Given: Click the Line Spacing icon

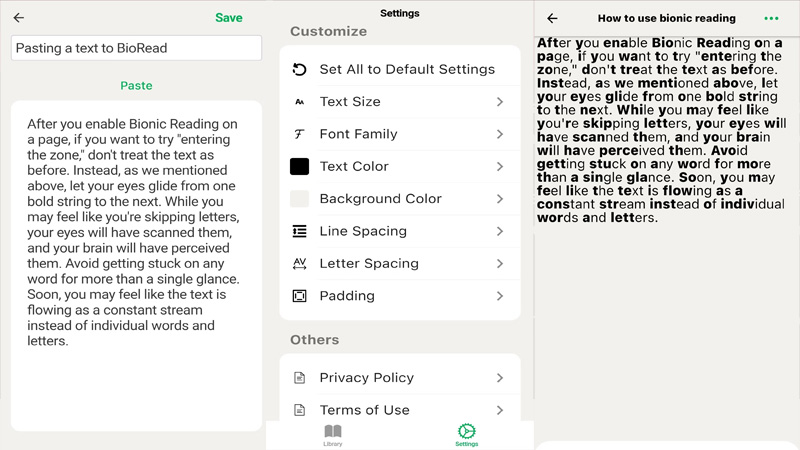Looking at the screenshot, I should click(299, 231).
